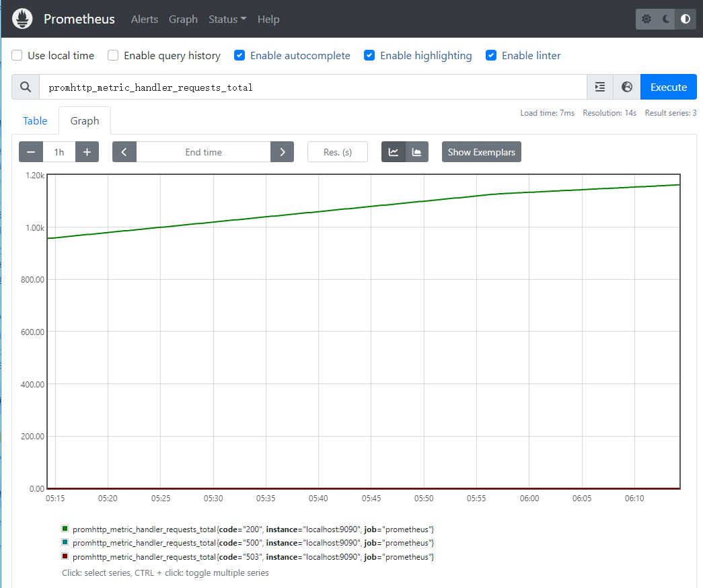703x588 pixels.
Task: Show the unstacked line graph
Action: click(393, 152)
